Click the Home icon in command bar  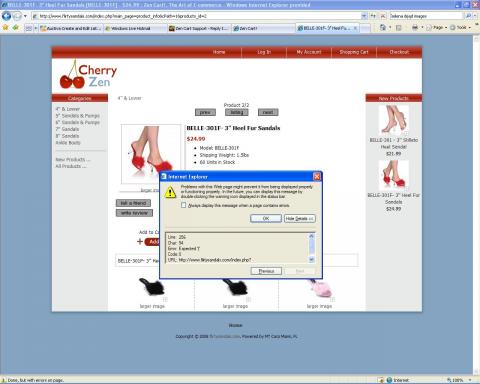(x=383, y=28)
